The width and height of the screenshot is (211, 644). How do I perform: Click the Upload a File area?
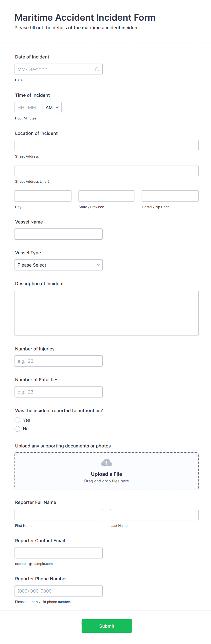pos(106,474)
